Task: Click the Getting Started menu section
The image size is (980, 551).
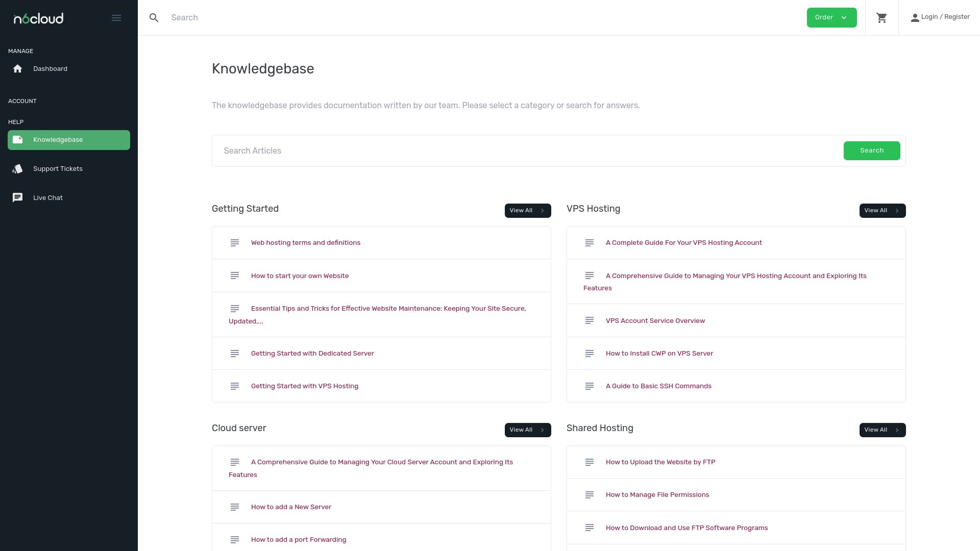Action: coord(244,209)
